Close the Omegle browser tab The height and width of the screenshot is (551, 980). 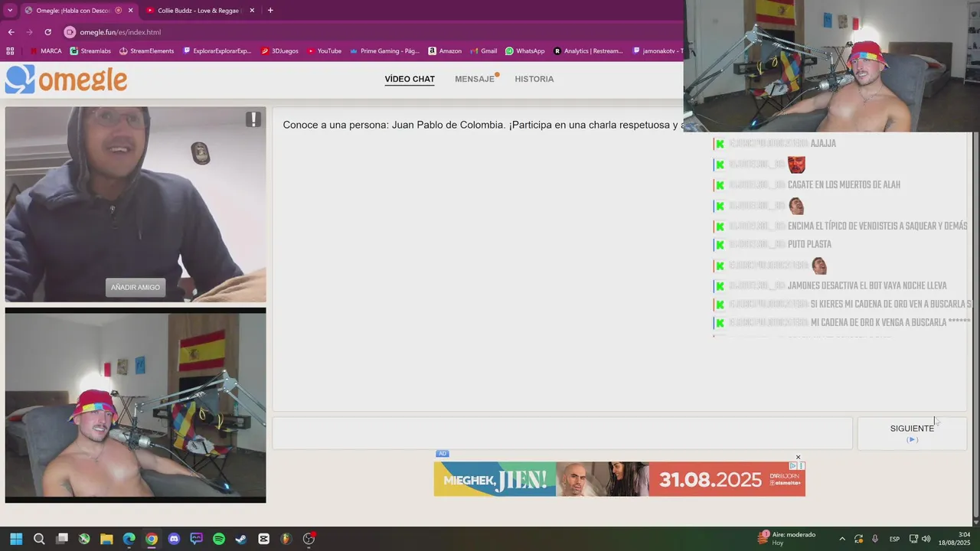click(131, 11)
